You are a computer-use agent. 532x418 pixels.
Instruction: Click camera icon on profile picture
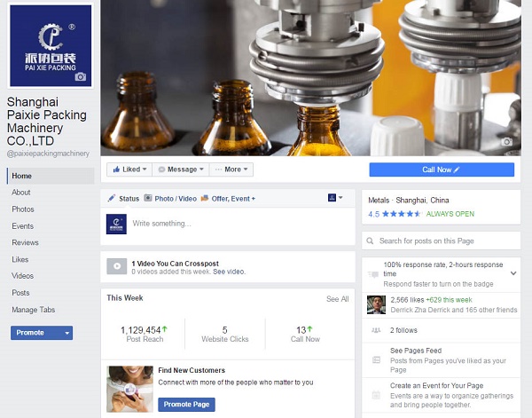pyautogui.click(x=81, y=77)
